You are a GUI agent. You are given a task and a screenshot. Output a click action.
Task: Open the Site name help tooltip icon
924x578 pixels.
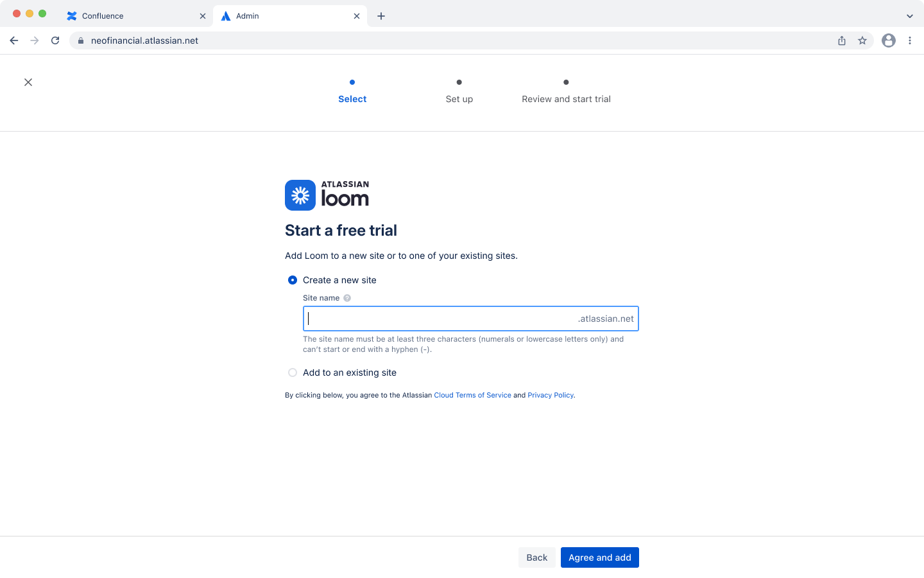click(347, 298)
